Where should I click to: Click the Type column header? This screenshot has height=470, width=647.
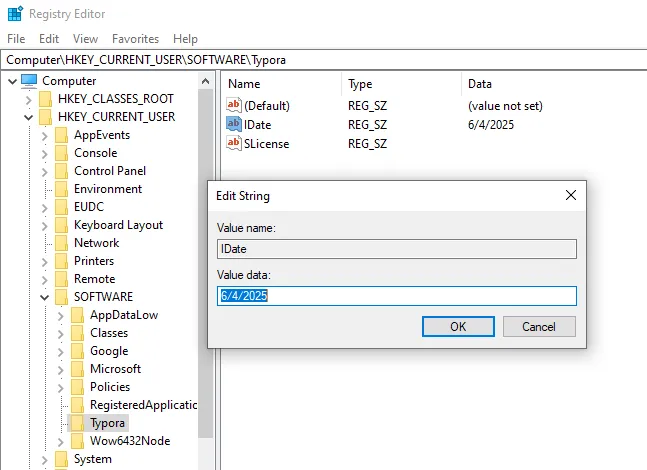[x=401, y=84]
